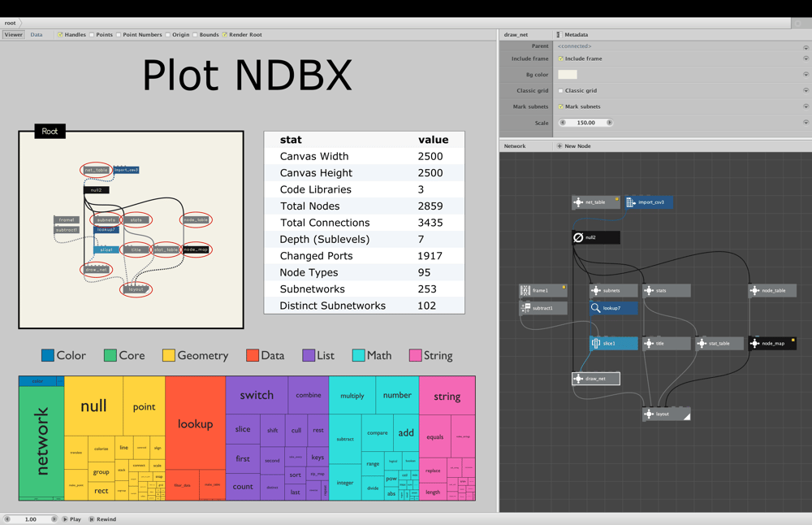Click the draw_net panel title
This screenshot has width=812, height=525.
(x=516, y=35)
